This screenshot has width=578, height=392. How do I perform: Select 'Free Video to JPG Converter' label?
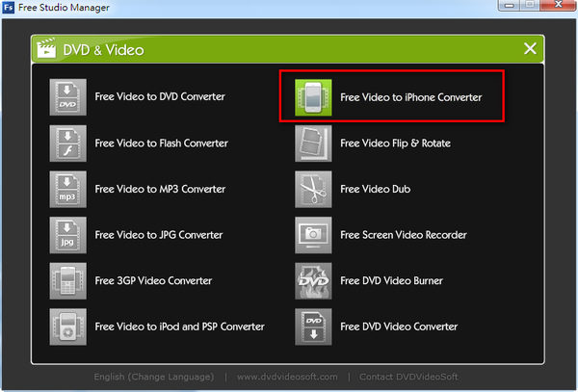[159, 235]
